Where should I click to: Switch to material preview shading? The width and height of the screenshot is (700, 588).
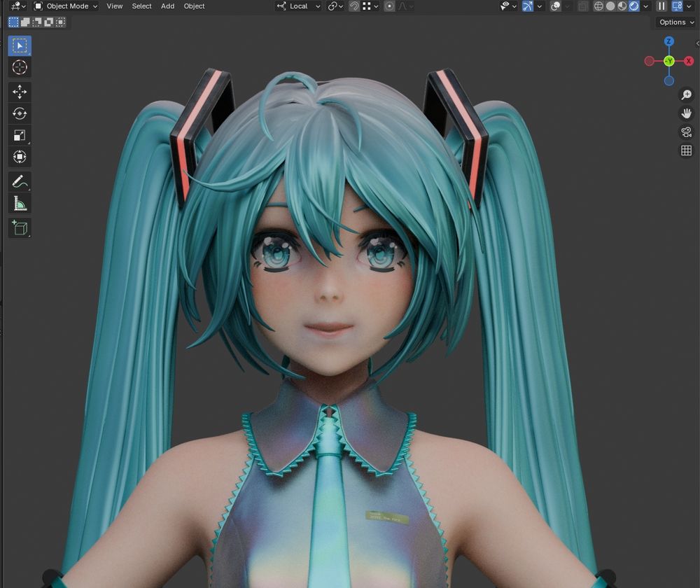622,6
